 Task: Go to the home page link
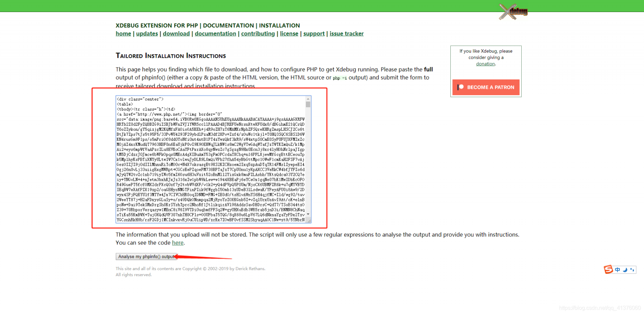(x=123, y=34)
